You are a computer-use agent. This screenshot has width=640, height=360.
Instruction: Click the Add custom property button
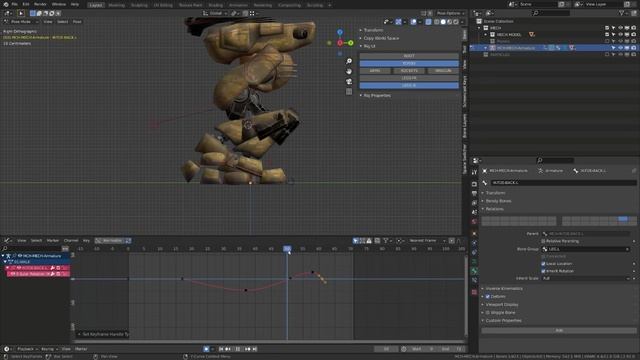tap(559, 330)
